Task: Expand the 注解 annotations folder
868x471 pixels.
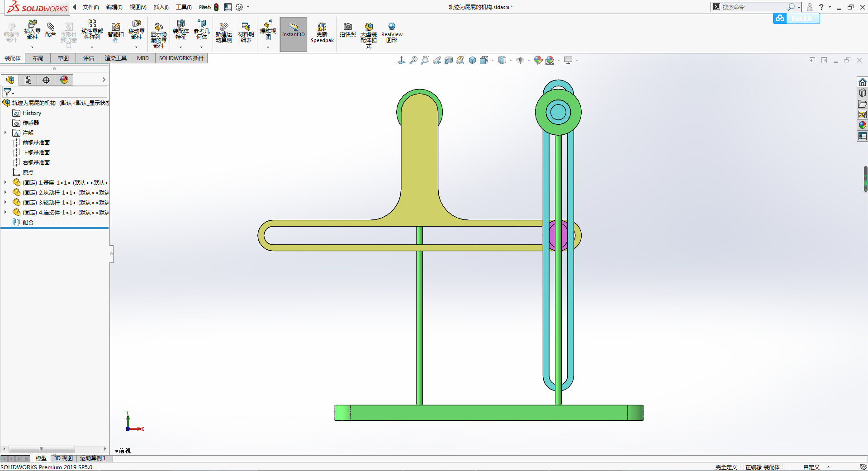Action: point(5,133)
